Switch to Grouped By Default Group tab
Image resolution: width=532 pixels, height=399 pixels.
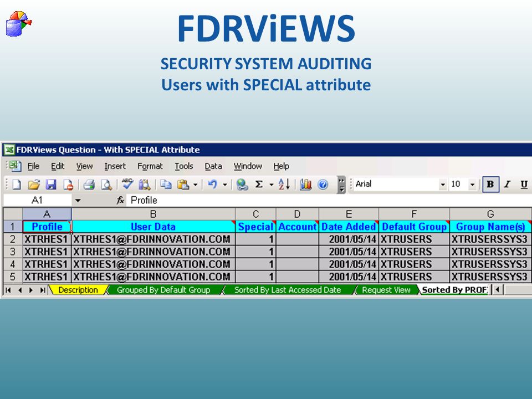click(163, 290)
